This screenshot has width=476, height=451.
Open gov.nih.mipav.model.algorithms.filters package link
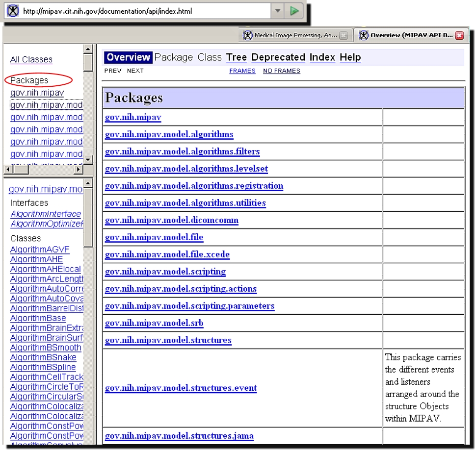pyautogui.click(x=182, y=151)
